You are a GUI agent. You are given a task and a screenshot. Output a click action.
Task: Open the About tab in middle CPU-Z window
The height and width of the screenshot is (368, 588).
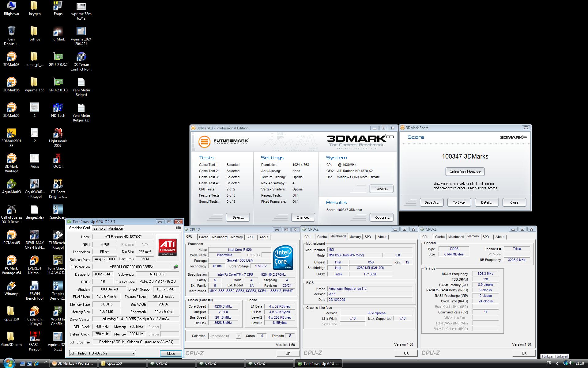coord(382,237)
